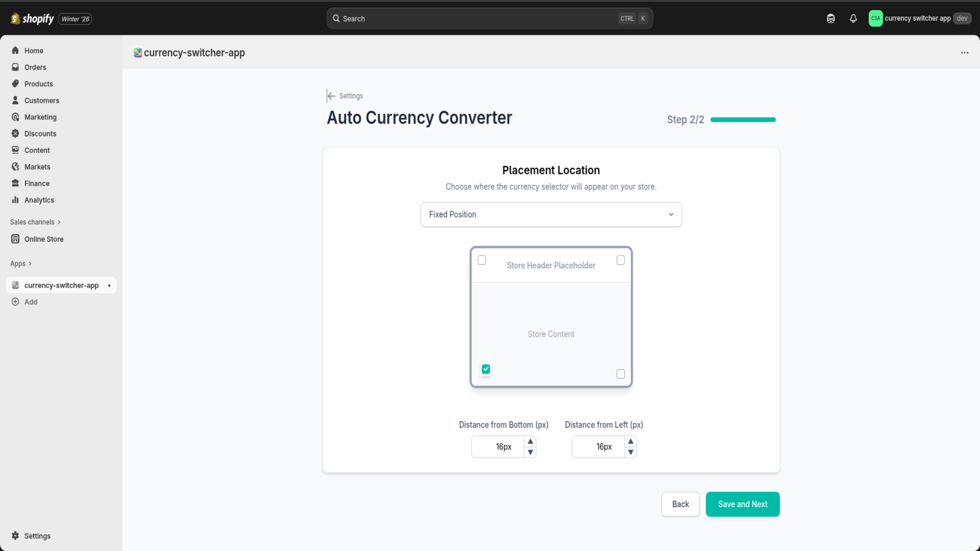Open the Products section
The width and height of the screenshot is (980, 551).
(x=38, y=84)
